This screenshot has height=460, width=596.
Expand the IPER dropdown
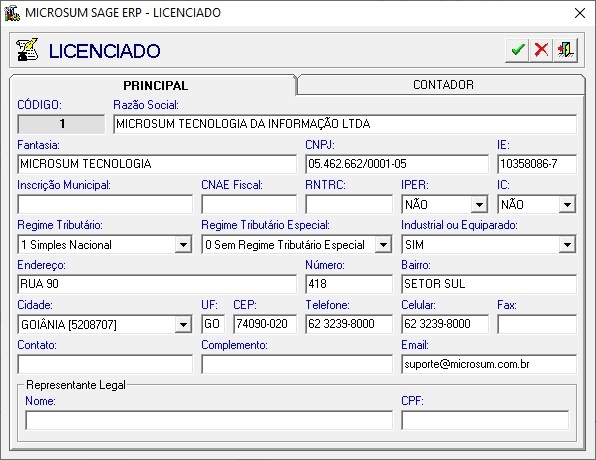pyautogui.click(x=479, y=205)
